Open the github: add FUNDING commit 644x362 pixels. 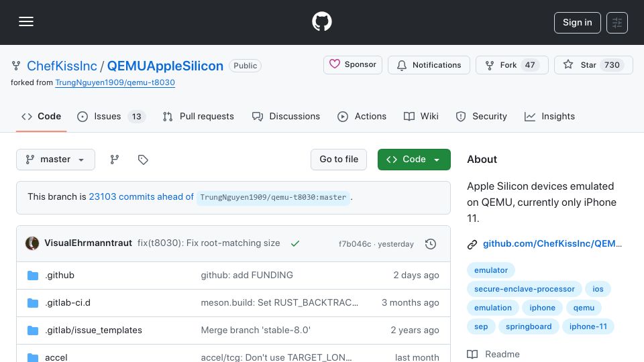click(x=247, y=275)
